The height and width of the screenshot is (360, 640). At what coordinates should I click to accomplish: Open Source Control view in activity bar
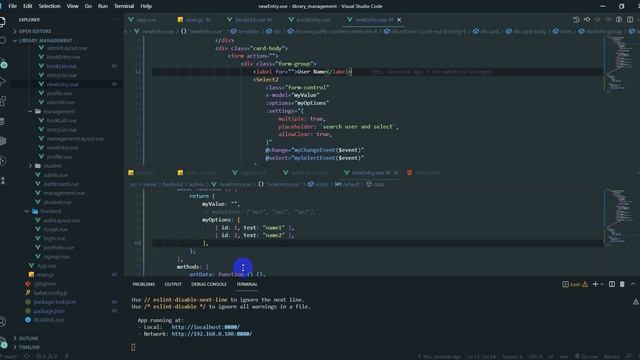pos(4,63)
